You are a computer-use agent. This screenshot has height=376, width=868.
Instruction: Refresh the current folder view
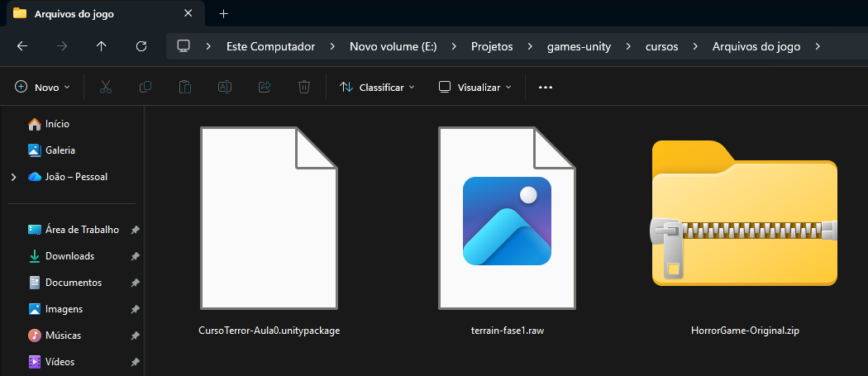141,46
